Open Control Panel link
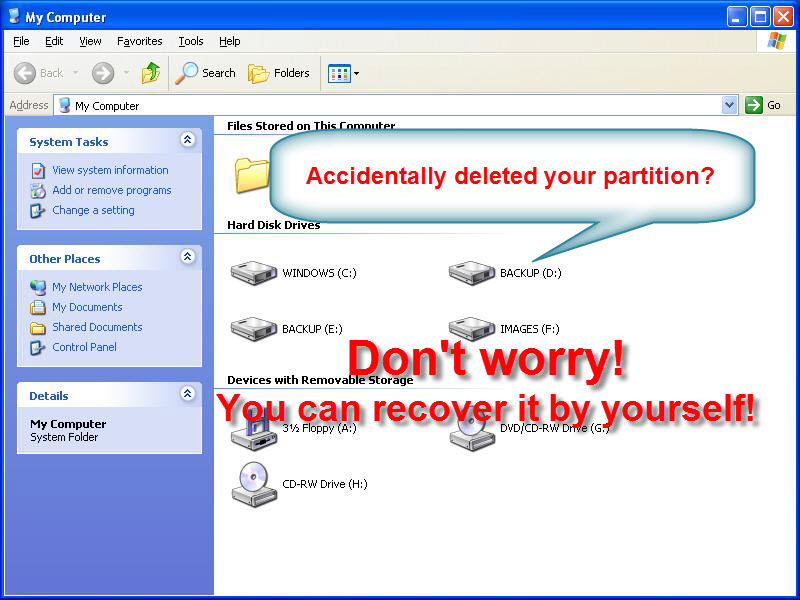The image size is (800, 600). point(84,347)
